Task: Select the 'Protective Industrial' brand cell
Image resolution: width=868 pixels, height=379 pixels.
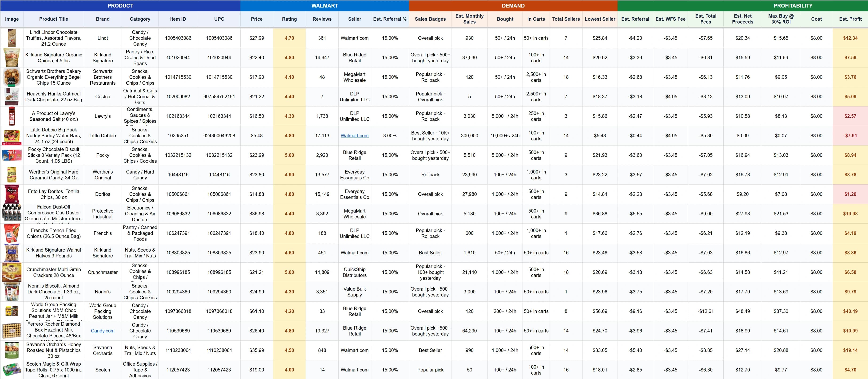Action: 103,213
